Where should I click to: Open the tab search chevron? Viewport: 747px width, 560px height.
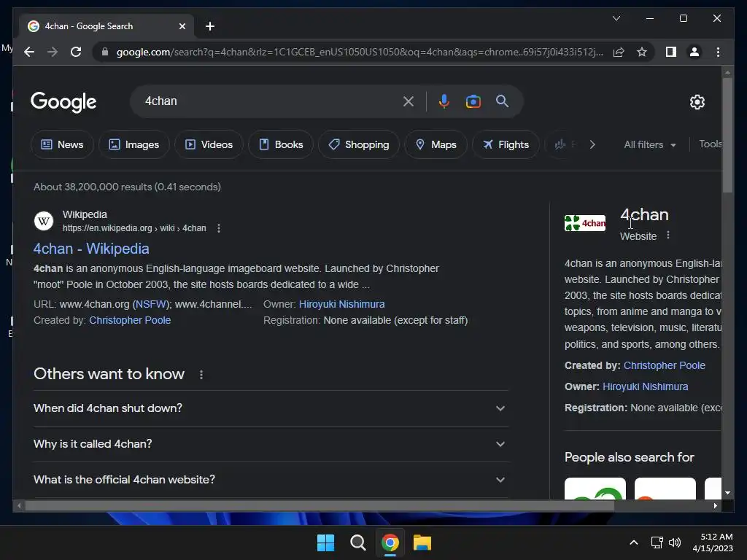tap(616, 18)
